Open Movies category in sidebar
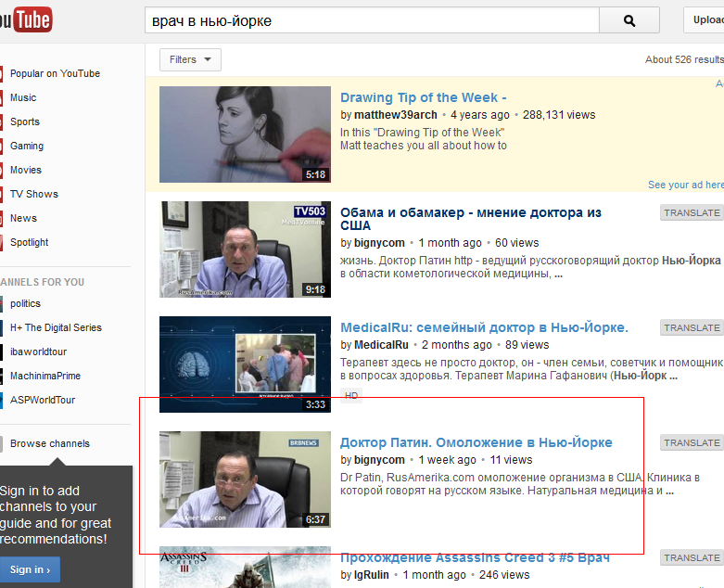This screenshot has height=588, width=724. (x=26, y=170)
